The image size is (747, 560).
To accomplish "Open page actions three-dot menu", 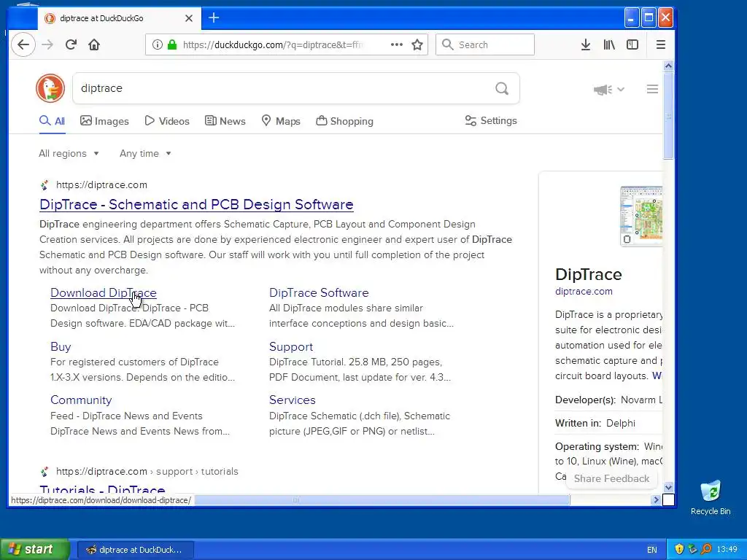I will point(396,44).
